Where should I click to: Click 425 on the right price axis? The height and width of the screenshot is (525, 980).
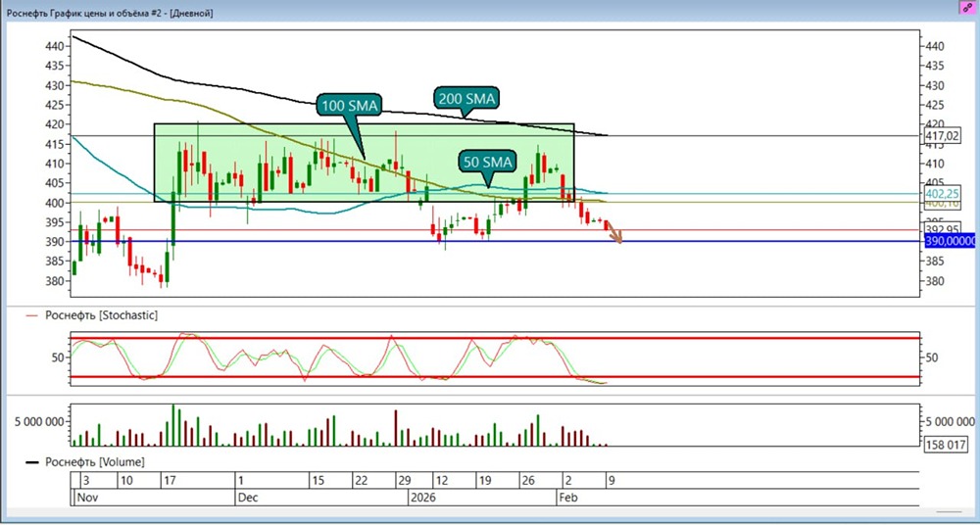pos(934,105)
